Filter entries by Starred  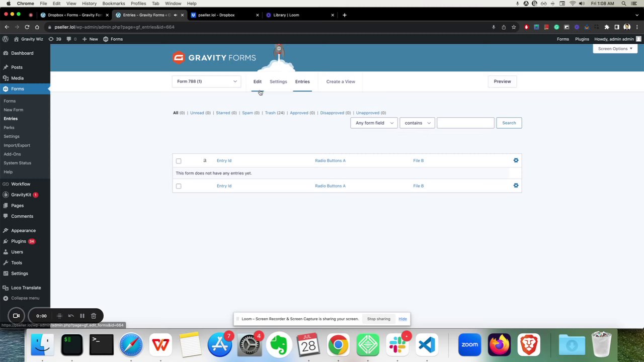click(x=226, y=113)
